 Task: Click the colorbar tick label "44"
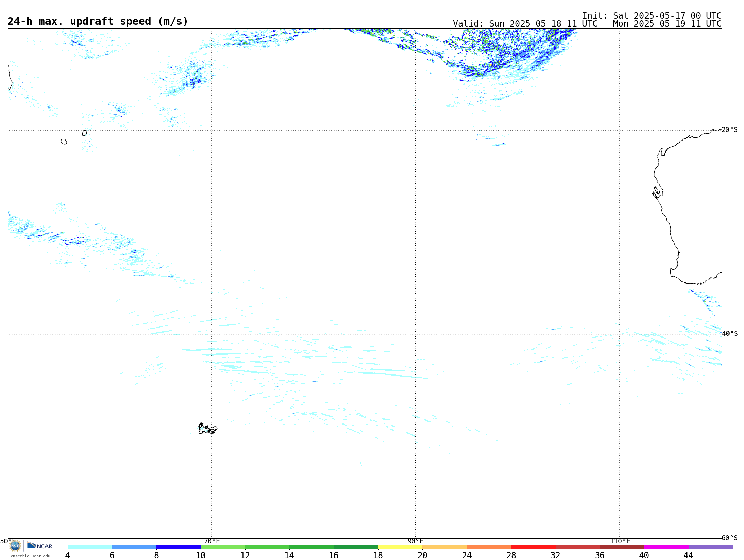(689, 555)
